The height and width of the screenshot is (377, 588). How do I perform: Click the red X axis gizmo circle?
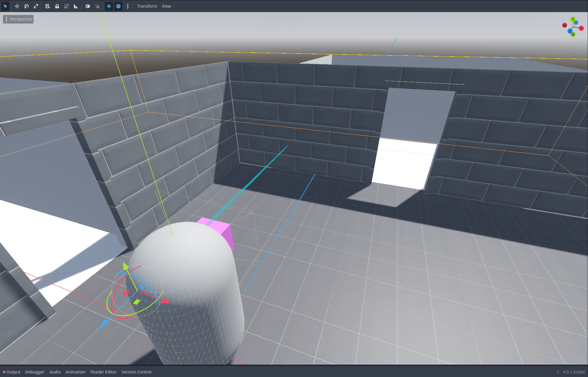coord(581,28)
